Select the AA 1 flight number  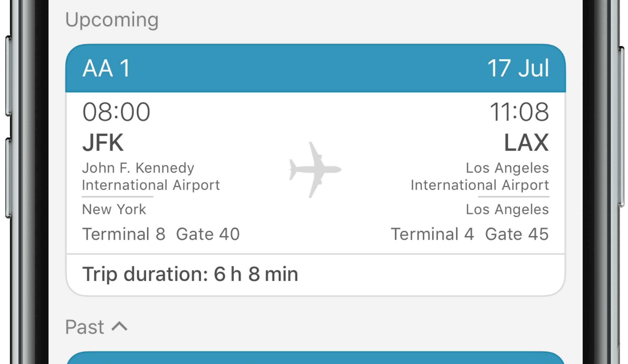pos(106,68)
